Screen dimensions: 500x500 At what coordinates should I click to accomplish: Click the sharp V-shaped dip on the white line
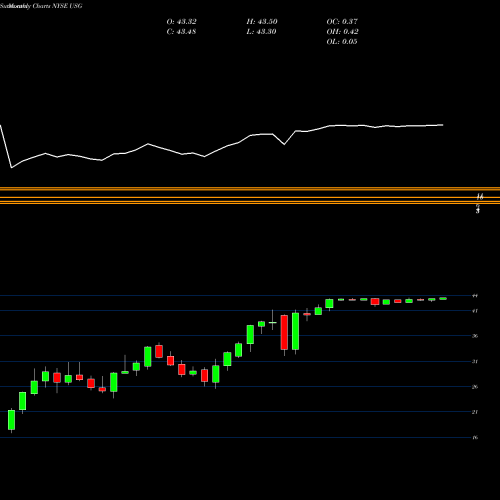[x=284, y=144]
